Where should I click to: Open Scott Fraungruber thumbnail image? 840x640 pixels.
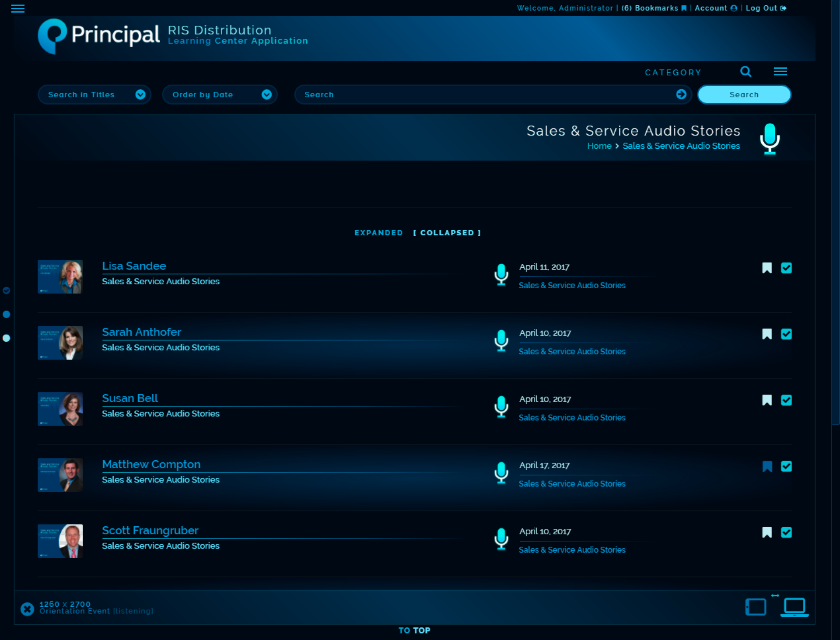(x=60, y=541)
